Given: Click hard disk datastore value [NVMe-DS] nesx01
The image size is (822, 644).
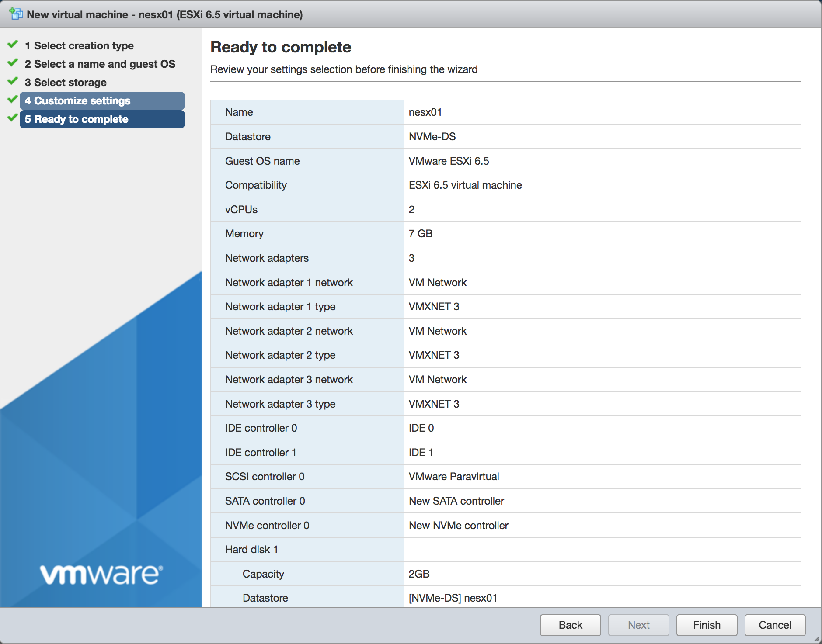Looking at the screenshot, I should [453, 598].
